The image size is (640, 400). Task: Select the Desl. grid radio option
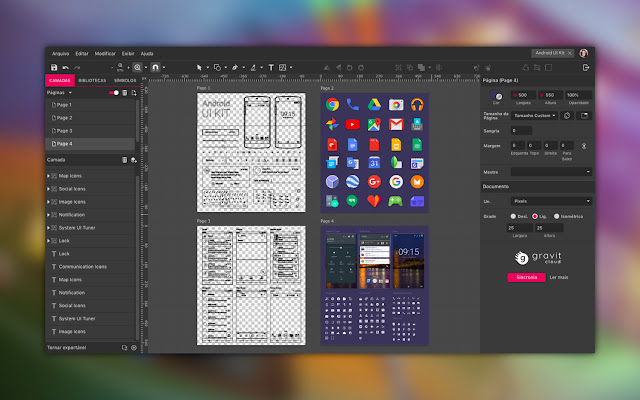pos(513,215)
